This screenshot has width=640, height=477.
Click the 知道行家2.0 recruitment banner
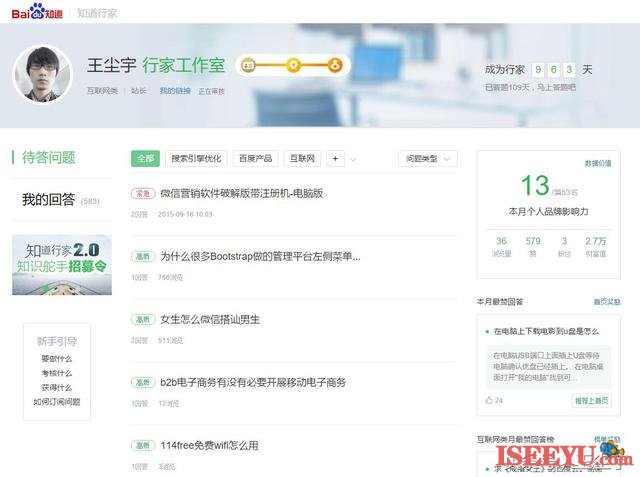pos(62,265)
